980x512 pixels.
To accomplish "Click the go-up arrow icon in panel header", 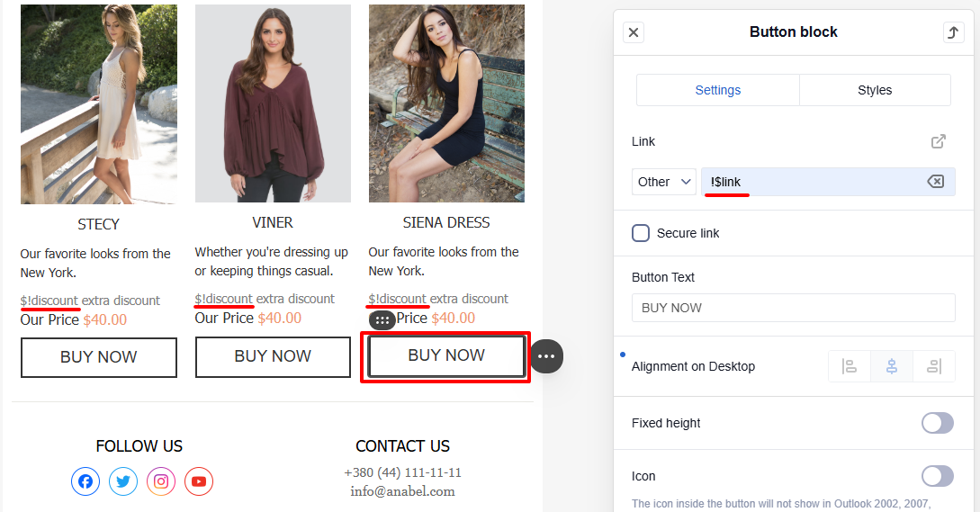I will coord(953,32).
